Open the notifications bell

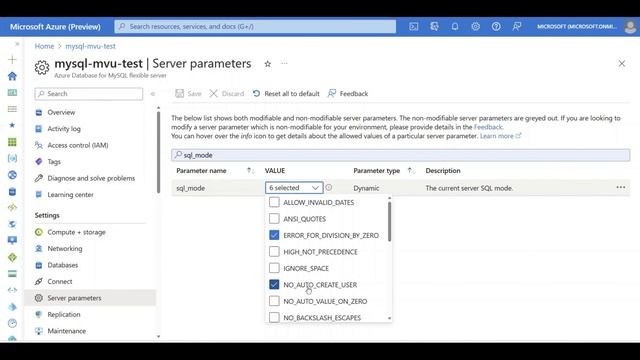(455, 27)
